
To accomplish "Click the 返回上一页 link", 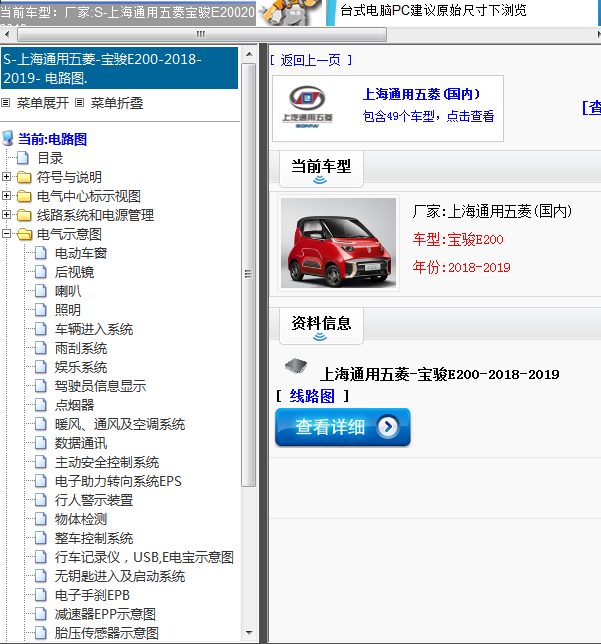I will point(311,60).
